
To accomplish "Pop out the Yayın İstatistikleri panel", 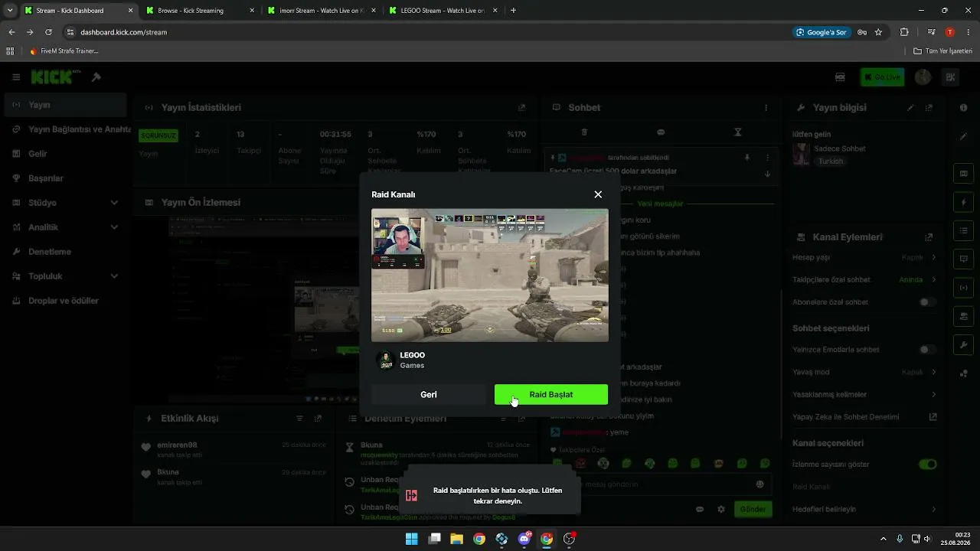I will coord(522,108).
